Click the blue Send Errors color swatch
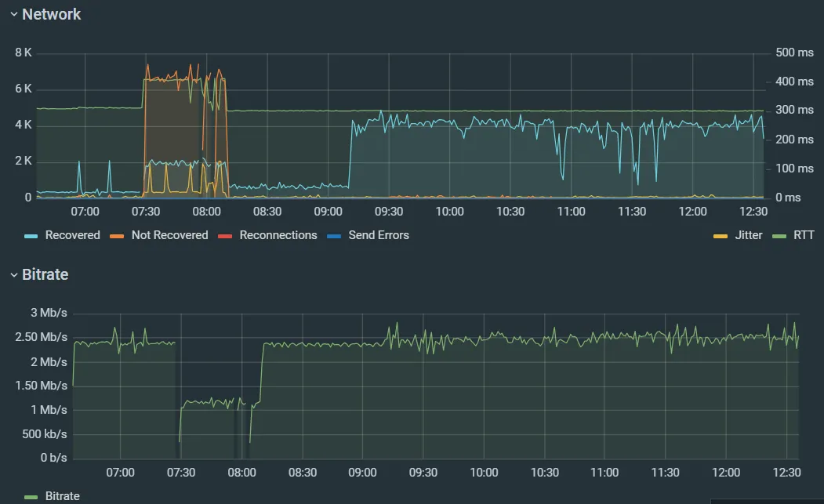Viewport: 824px width, 504px height. tap(334, 236)
